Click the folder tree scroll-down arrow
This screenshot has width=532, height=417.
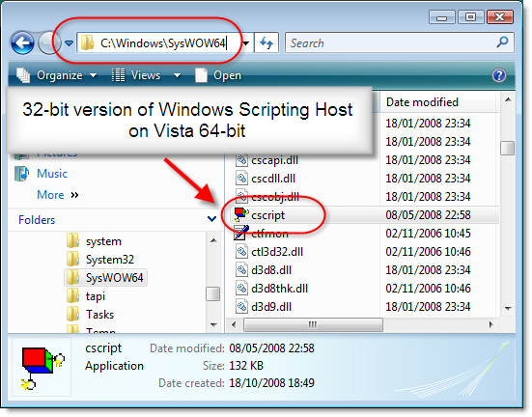coord(213,325)
